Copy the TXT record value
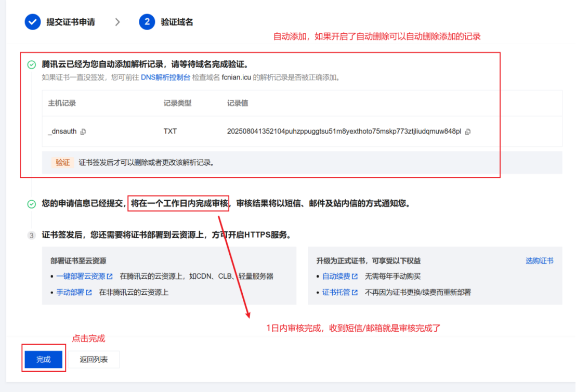 click(468, 132)
